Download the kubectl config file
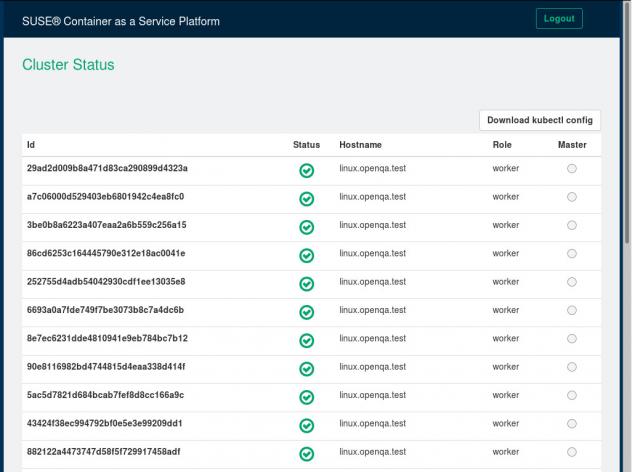632x472 pixels. tap(540, 120)
